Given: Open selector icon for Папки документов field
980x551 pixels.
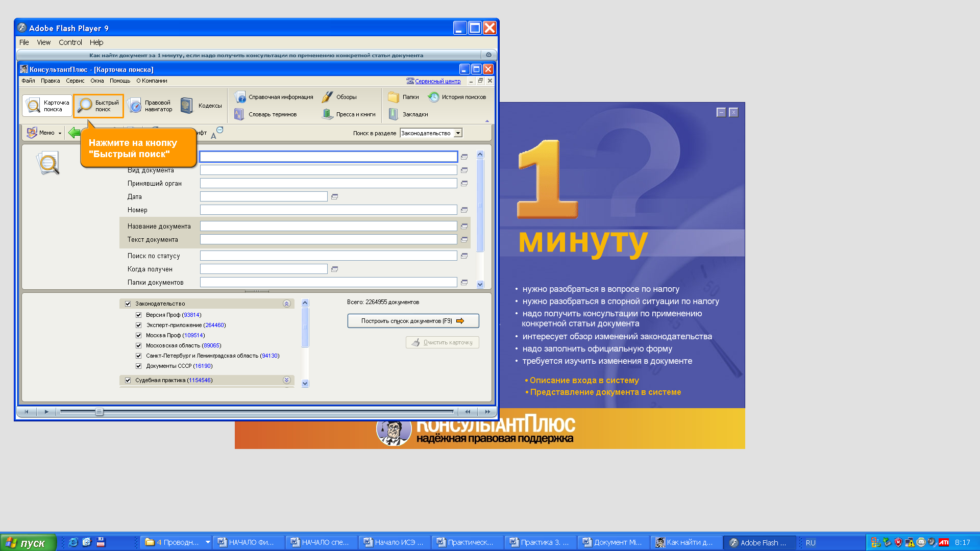Looking at the screenshot, I should tap(464, 282).
